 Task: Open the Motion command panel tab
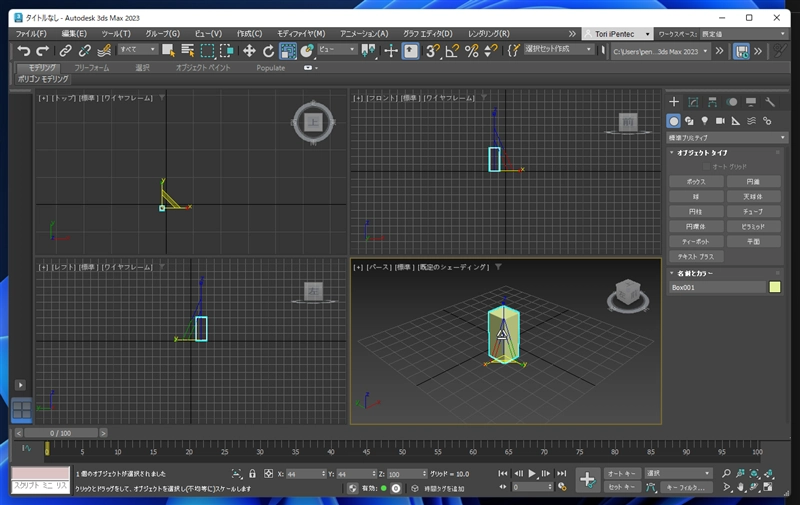(732, 102)
